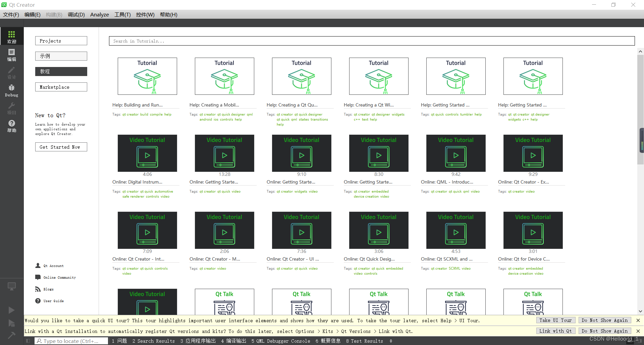Click the Type to locate field
644x345 pixels.
(x=71, y=341)
